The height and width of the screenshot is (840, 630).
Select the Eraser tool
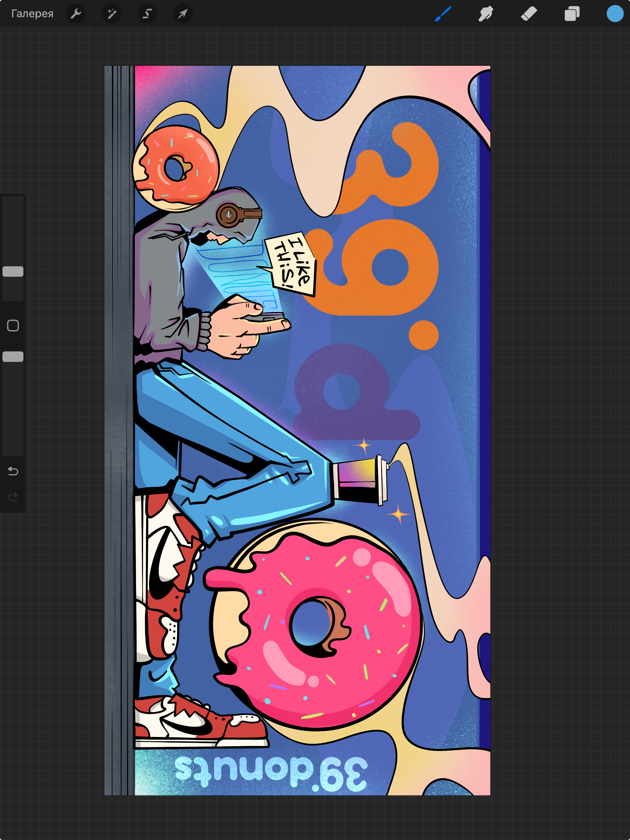pos(528,14)
